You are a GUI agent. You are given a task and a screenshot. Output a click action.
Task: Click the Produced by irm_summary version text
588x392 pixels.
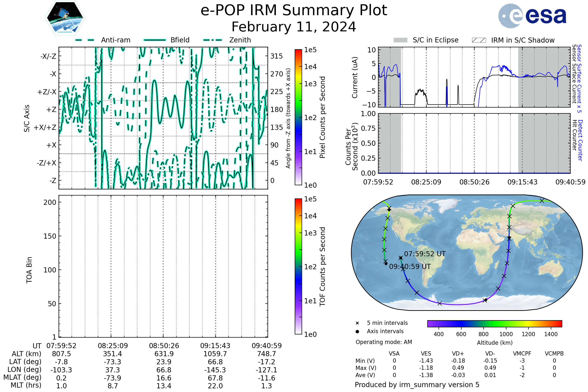pos(417,385)
